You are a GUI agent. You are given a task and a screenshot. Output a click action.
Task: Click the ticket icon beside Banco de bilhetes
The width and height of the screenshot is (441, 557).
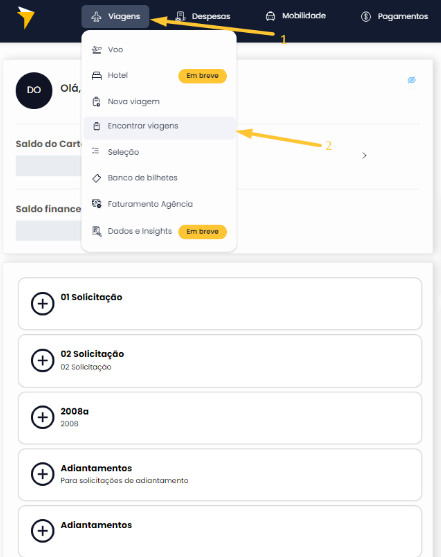tap(97, 178)
